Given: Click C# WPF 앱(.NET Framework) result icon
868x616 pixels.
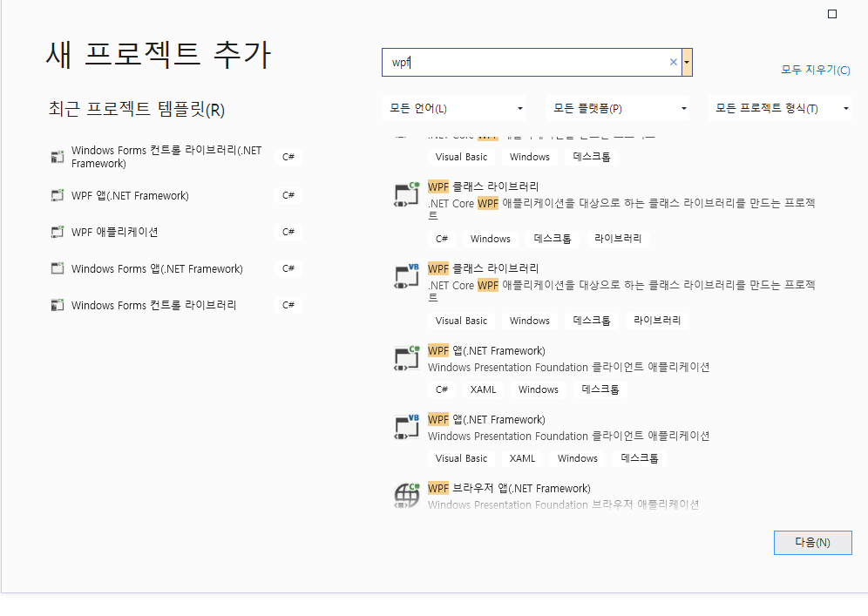Looking at the screenshot, I should [x=406, y=359].
